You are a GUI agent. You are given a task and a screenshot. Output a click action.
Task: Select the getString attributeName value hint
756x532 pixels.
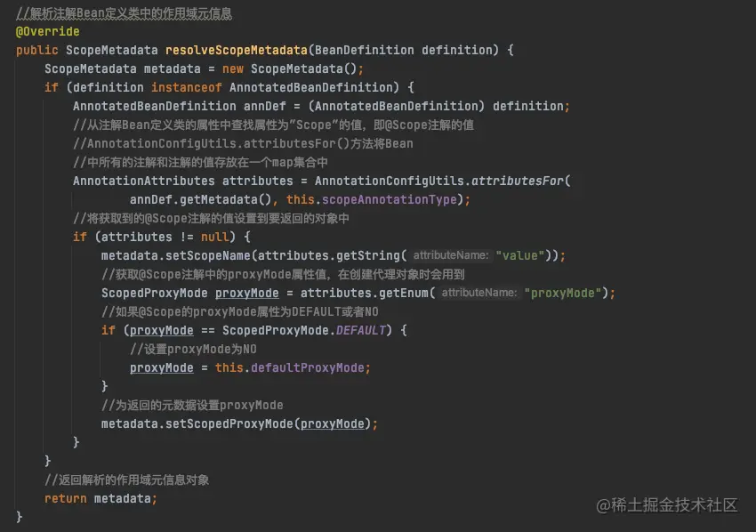pos(449,255)
